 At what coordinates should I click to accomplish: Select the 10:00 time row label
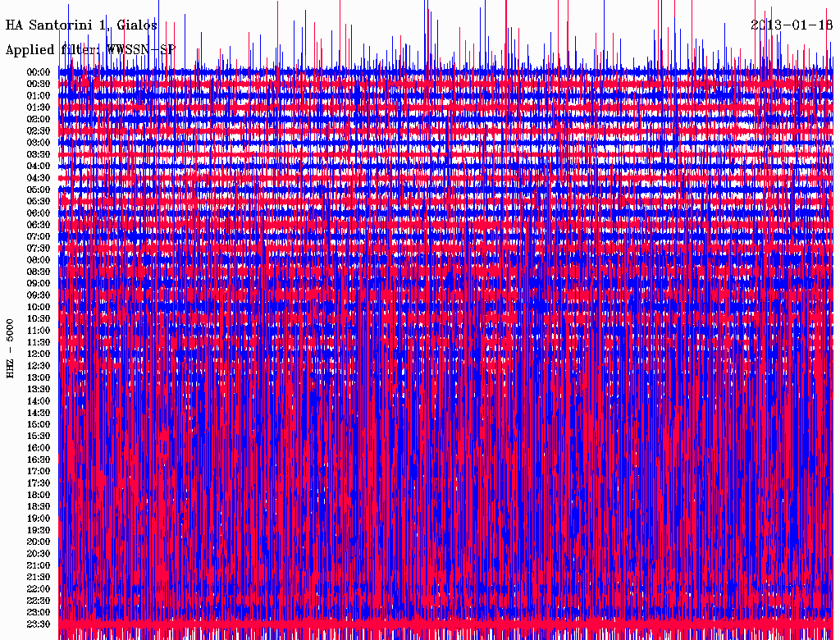(39, 307)
